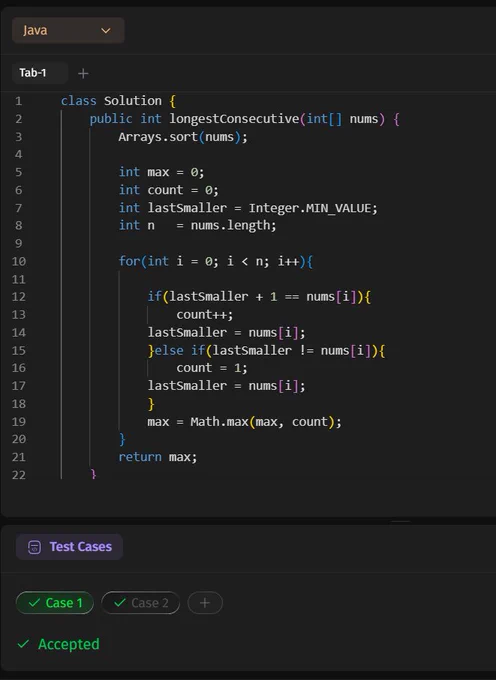Click the for loop header on line 10
This screenshot has height=680, width=496.
(x=215, y=261)
